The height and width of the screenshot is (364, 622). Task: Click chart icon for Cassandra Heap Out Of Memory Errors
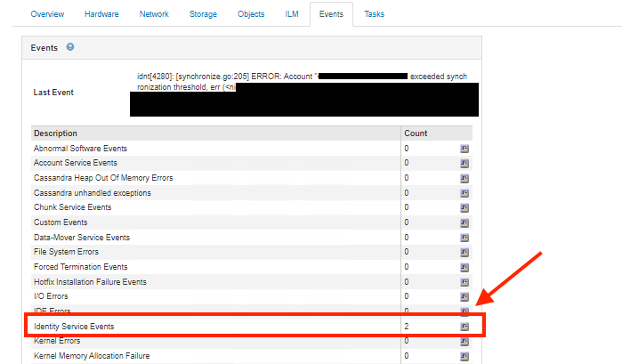464,179
